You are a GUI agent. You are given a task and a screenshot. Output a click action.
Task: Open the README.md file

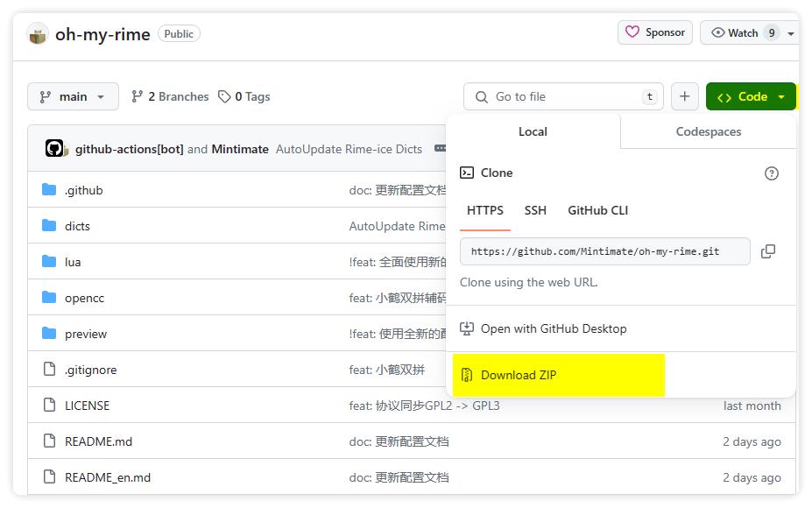pyautogui.click(x=98, y=441)
